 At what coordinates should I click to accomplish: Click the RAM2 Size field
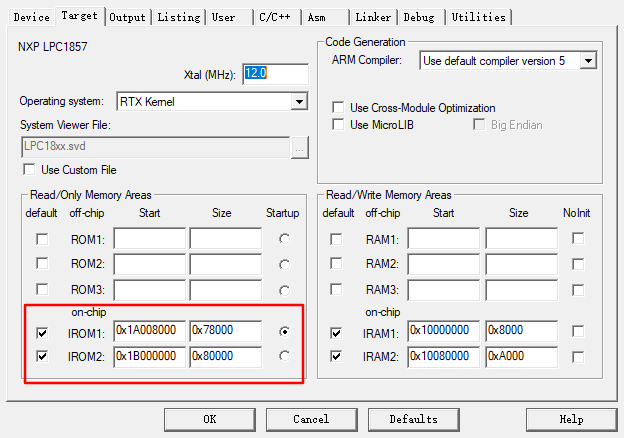point(521,264)
